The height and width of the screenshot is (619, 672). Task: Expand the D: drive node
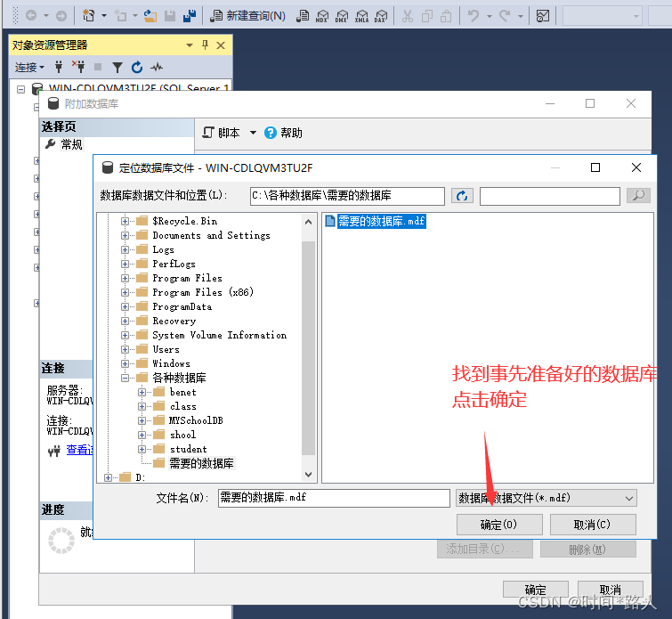pos(108,477)
